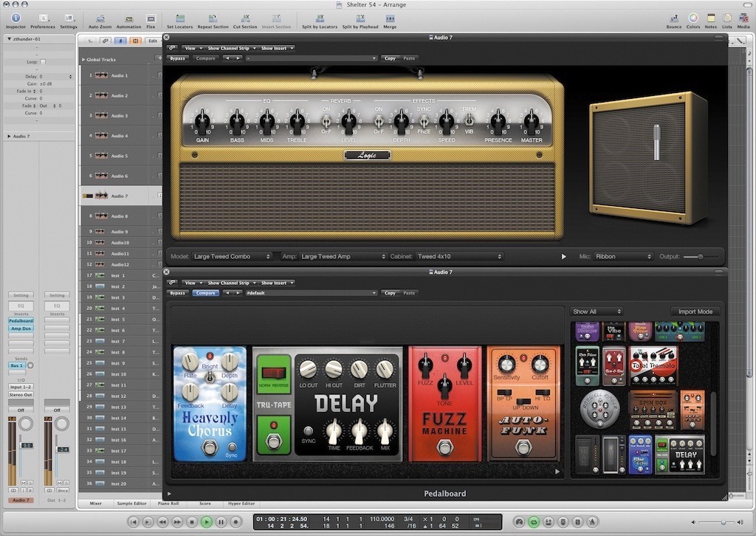Go to beginning with the first transport button
The height and width of the screenshot is (536, 756).
click(x=134, y=521)
